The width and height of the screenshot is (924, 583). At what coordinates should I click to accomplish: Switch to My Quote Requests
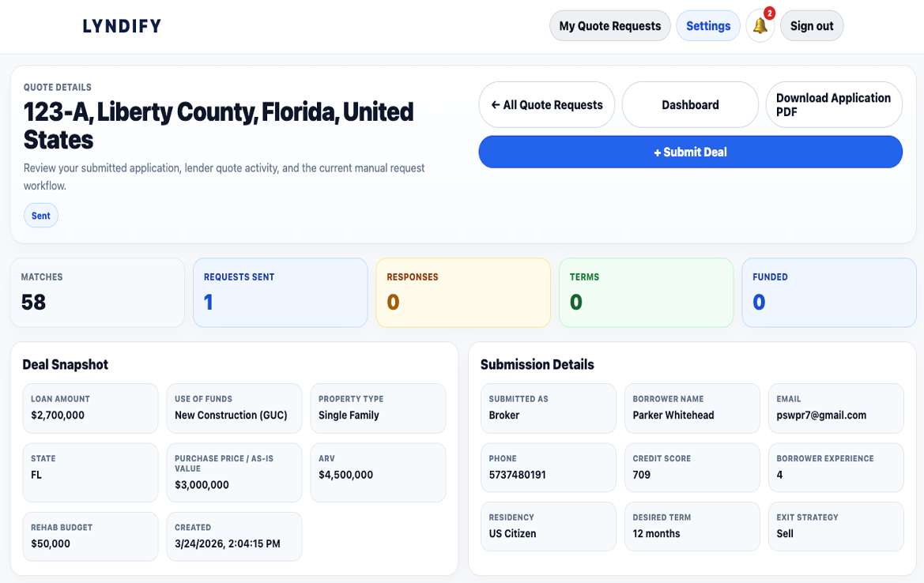[609, 25]
